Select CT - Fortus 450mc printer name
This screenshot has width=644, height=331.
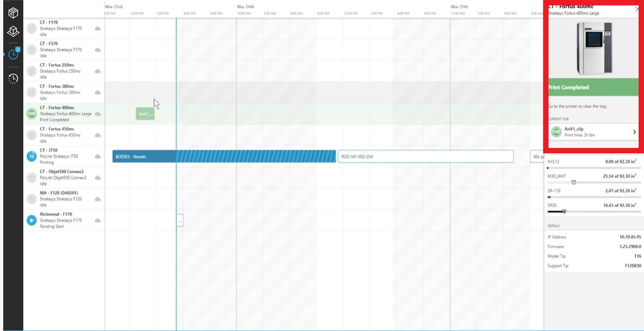57,129
